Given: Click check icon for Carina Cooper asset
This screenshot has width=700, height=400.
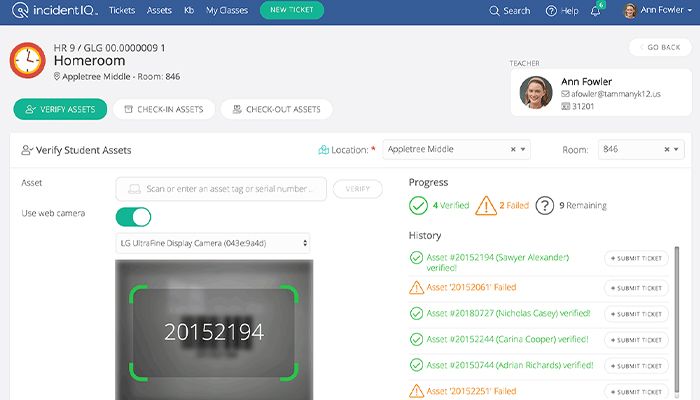Looking at the screenshot, I should click(417, 339).
